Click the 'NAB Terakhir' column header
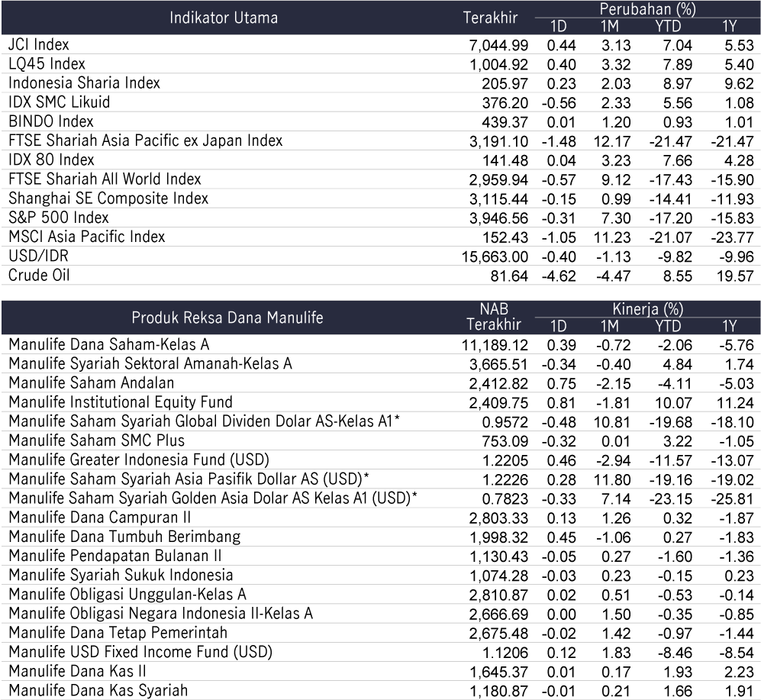This screenshot has height=700, width=761. coord(494,317)
